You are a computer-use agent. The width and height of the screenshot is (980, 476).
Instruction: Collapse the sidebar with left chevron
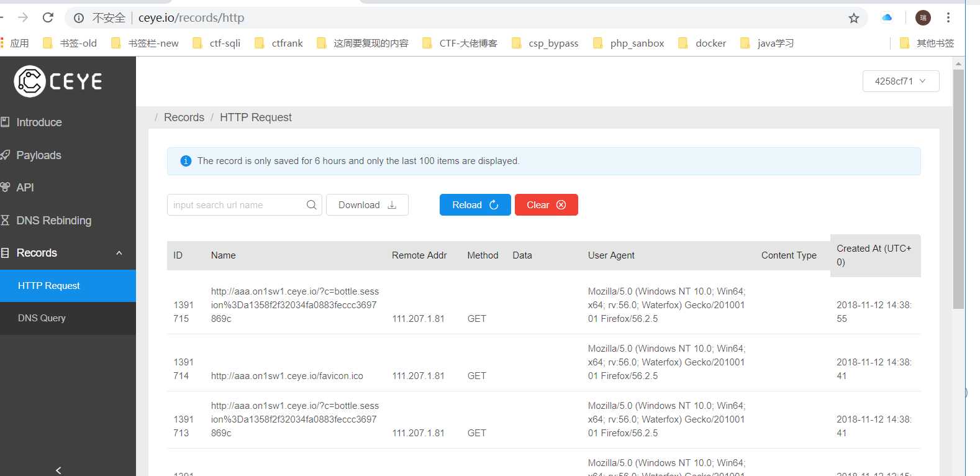coord(58,470)
